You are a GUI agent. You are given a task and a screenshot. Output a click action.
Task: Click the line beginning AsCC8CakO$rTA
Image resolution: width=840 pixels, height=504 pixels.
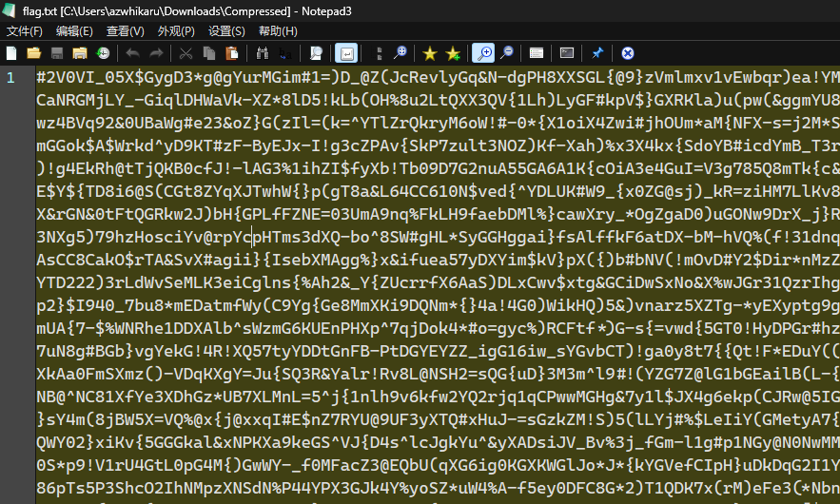(x=438, y=260)
